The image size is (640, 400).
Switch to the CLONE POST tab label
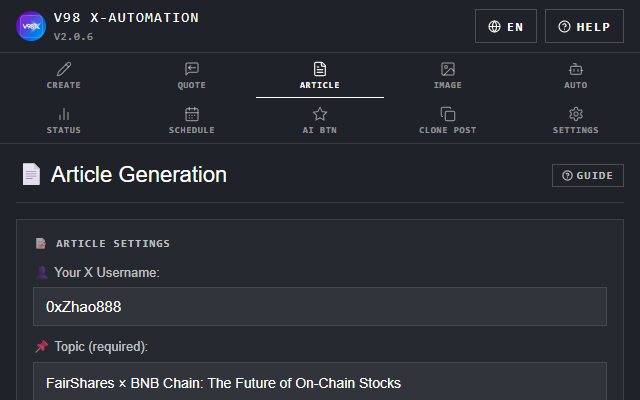(448, 130)
